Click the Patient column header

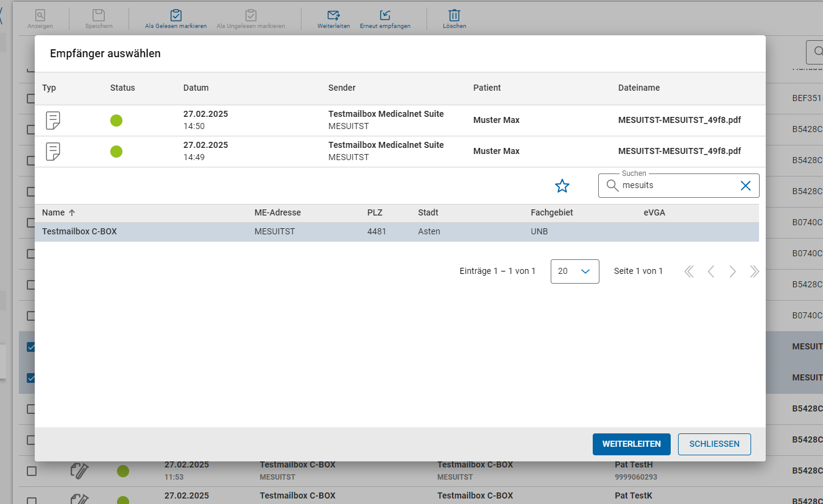[487, 88]
